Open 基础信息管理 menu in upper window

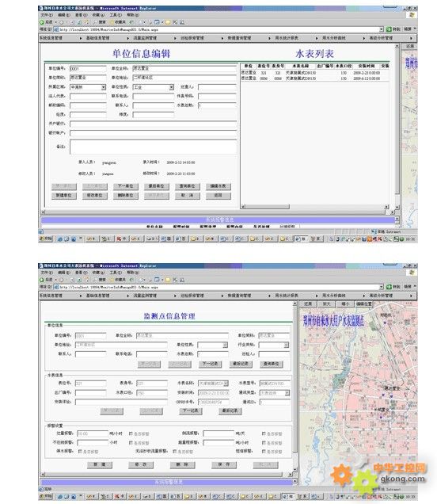click(x=98, y=38)
